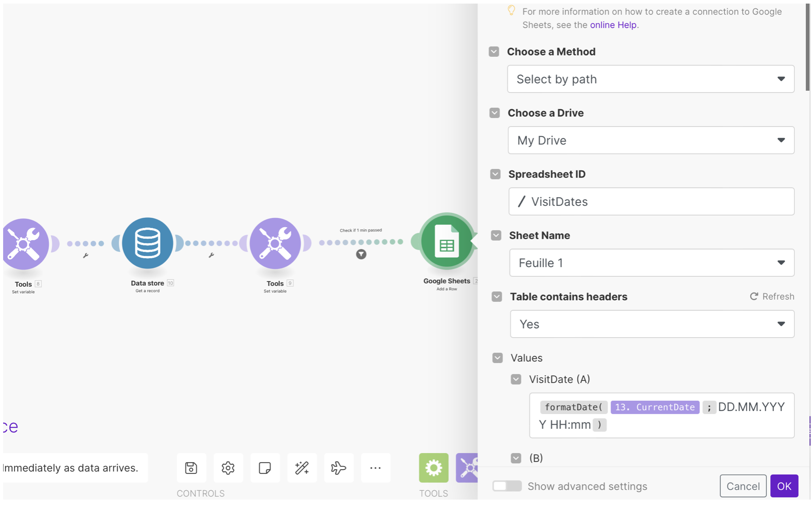Open the My Drive dropdown
The image size is (812, 509).
tap(651, 140)
